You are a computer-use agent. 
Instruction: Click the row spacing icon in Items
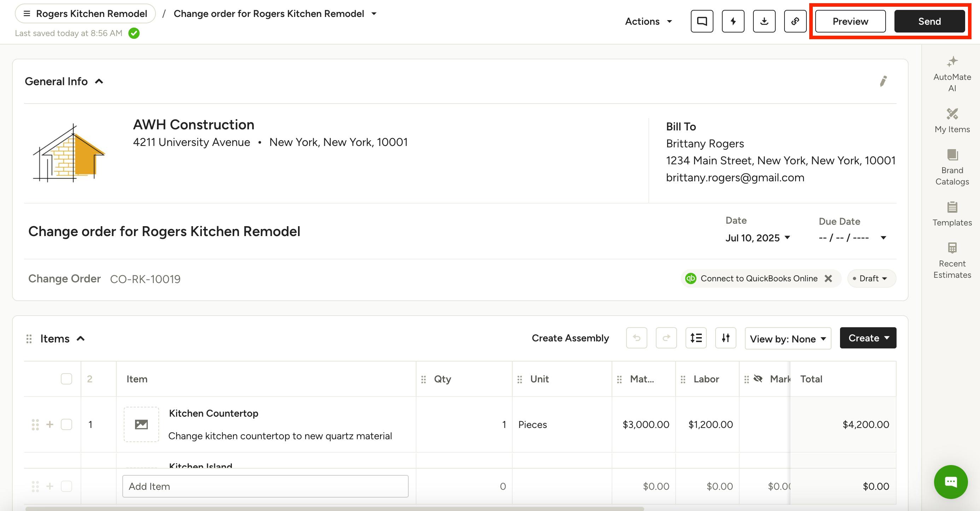click(x=696, y=337)
